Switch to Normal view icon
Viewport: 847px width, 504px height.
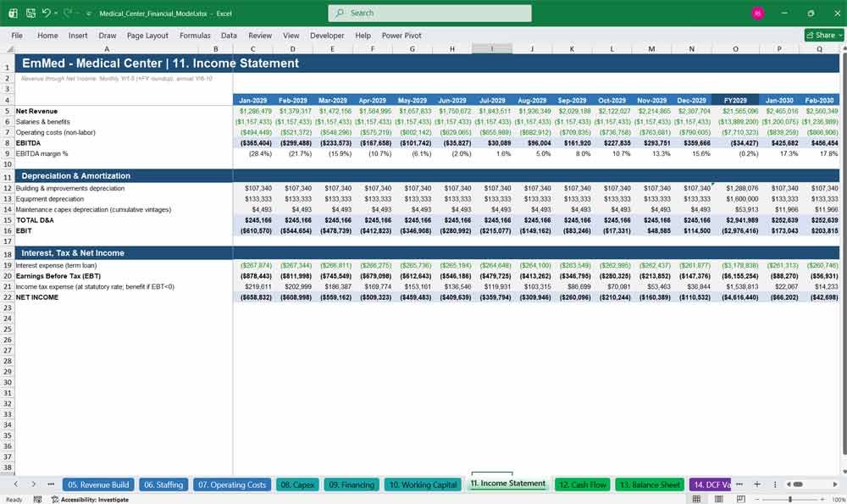pos(697,499)
